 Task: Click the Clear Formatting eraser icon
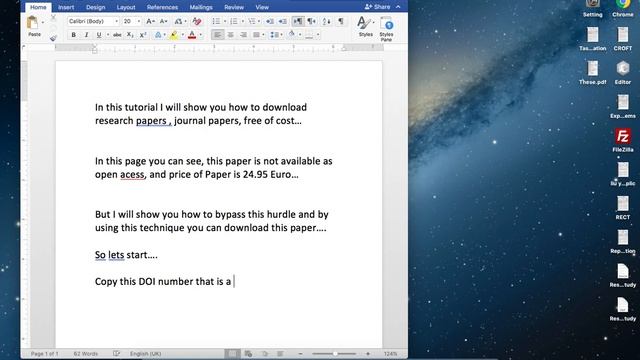197,21
